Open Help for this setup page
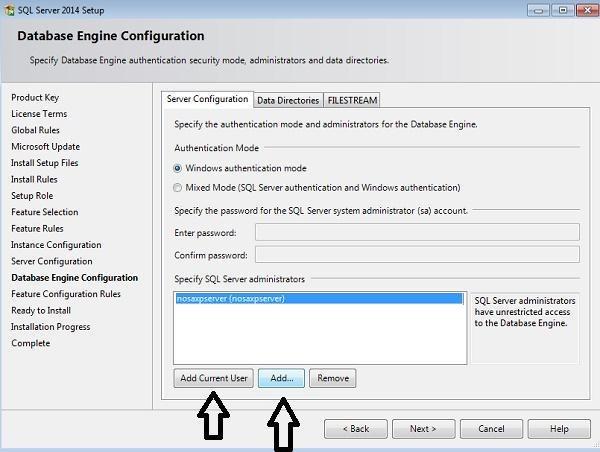The width and height of the screenshot is (600, 452). (x=559, y=428)
